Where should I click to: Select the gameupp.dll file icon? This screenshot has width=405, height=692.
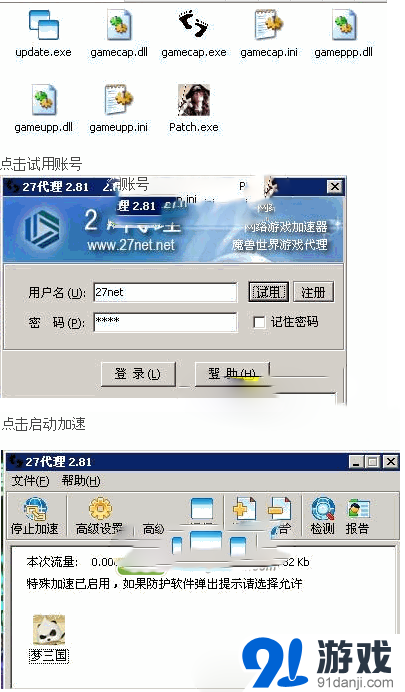coord(43,100)
